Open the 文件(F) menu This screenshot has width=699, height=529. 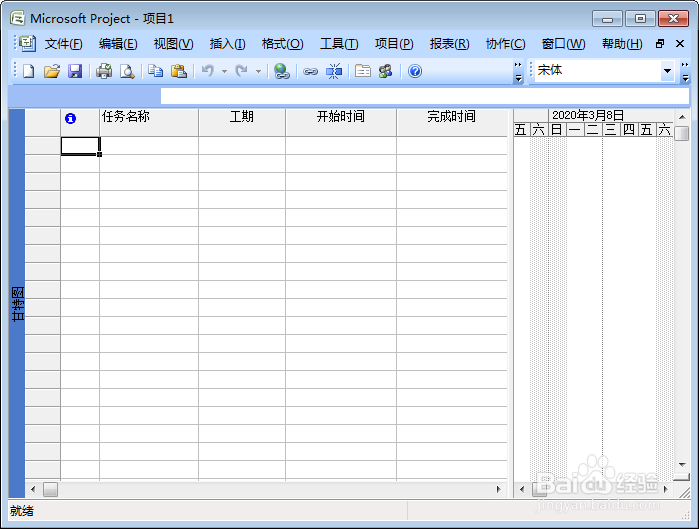(63, 44)
